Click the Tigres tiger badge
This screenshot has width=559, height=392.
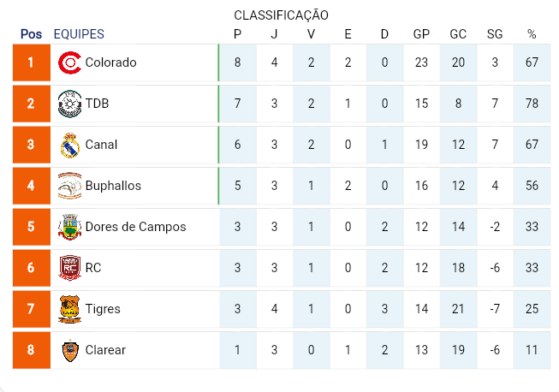70,309
